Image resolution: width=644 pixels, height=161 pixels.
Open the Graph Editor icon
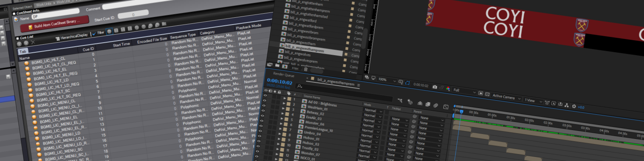click(x=446, y=107)
